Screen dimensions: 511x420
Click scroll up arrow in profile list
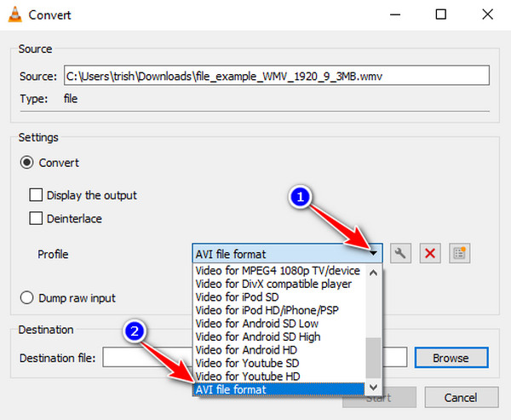tap(374, 273)
